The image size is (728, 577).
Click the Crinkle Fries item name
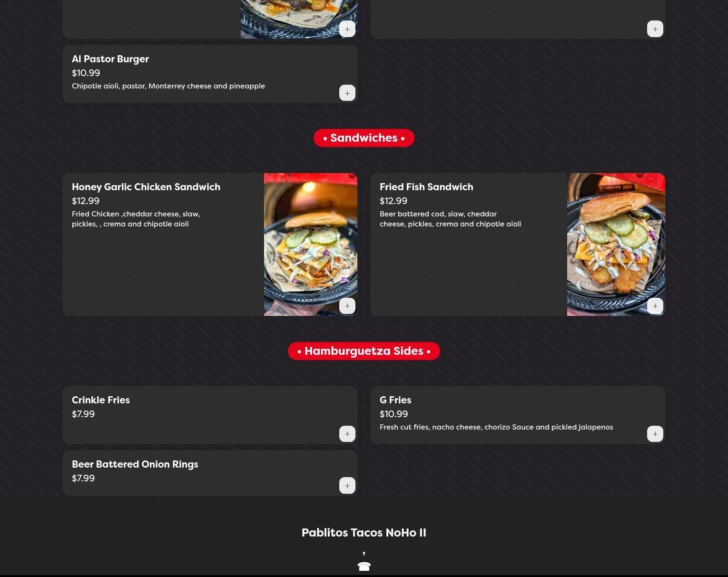point(101,400)
